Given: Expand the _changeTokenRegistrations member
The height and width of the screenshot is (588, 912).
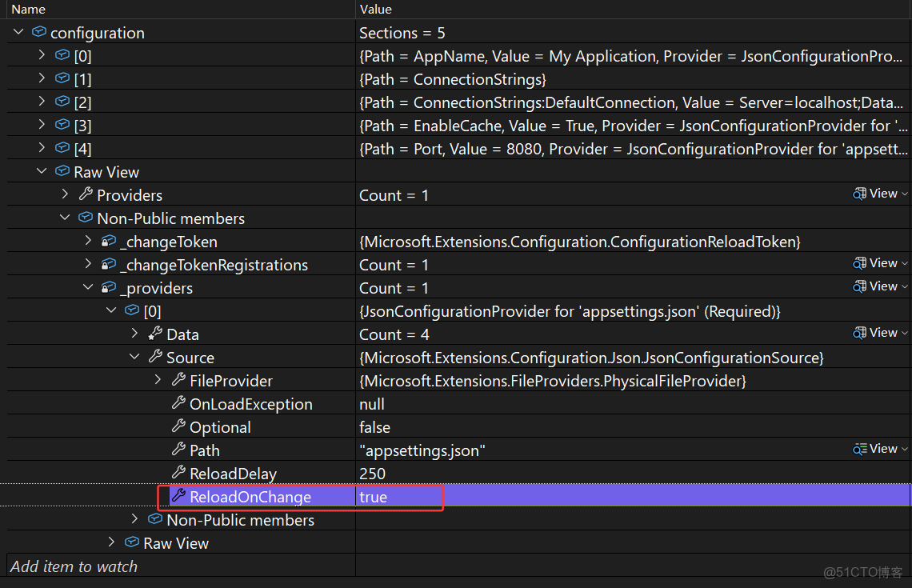Looking at the screenshot, I should coord(89,265).
